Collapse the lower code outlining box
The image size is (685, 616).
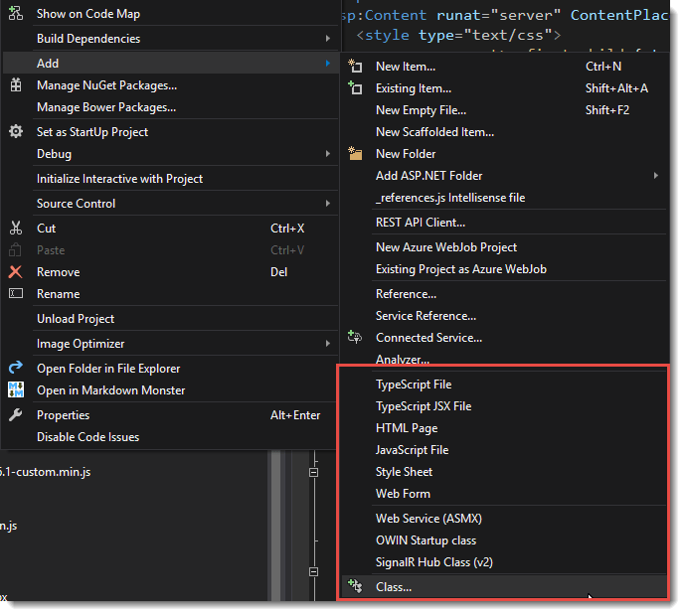313,571
